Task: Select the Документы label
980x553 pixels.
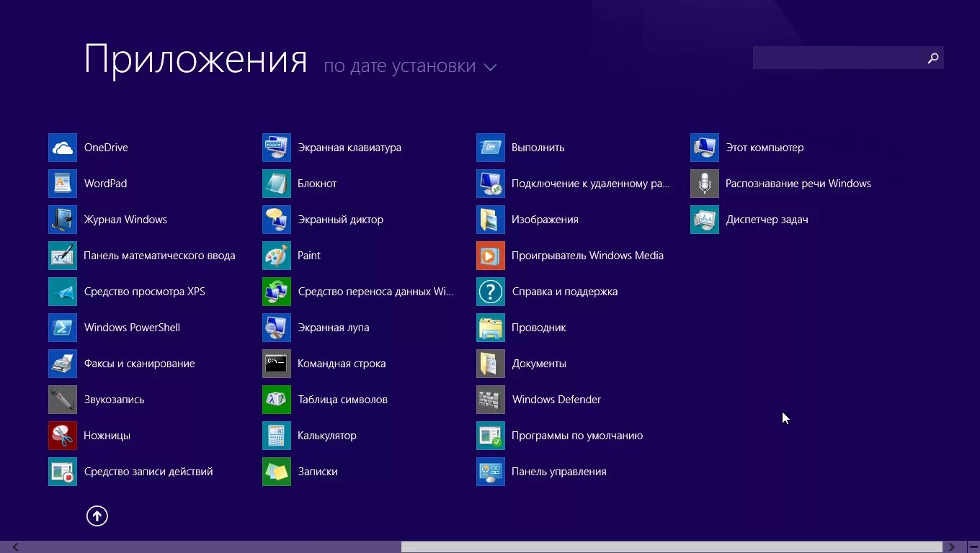Action: click(x=539, y=364)
